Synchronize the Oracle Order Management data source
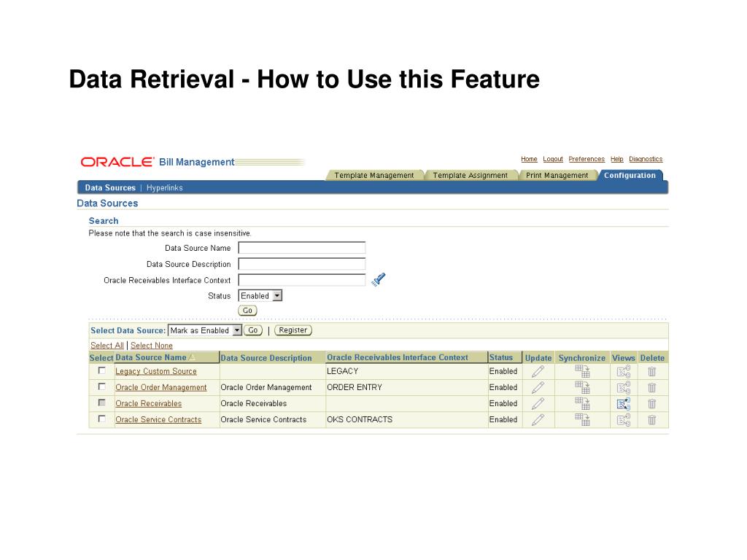 [x=582, y=388]
